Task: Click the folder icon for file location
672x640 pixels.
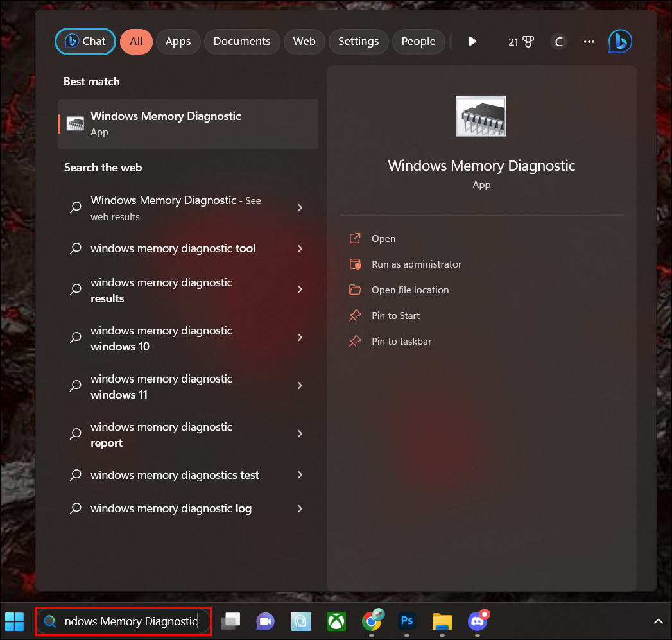Action: [355, 290]
